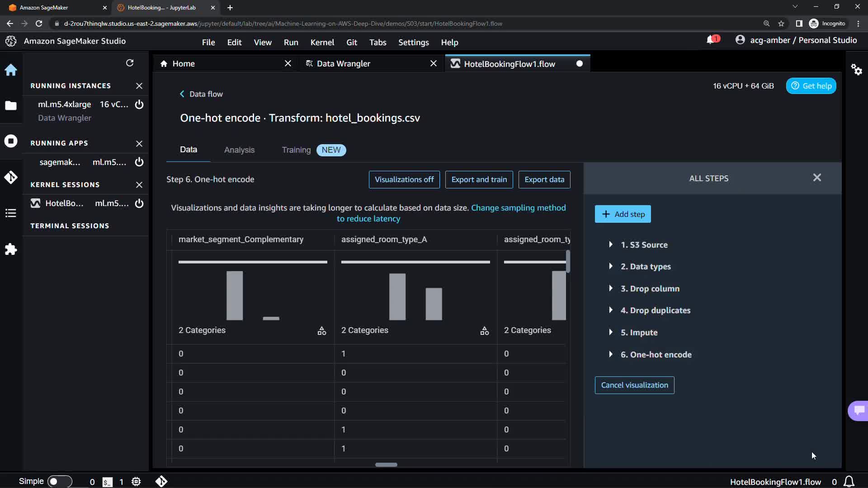868x488 pixels.
Task: Click the refresh icon above Running Instances
Action: pos(130,63)
